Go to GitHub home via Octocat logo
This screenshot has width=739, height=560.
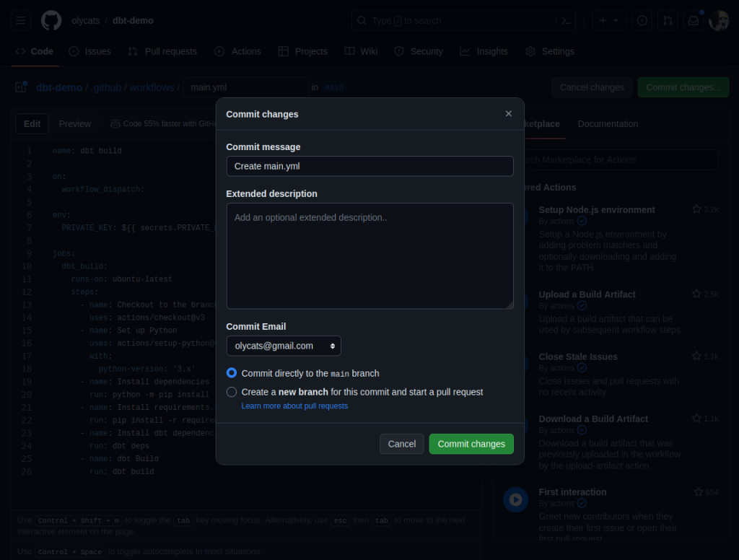[51, 21]
